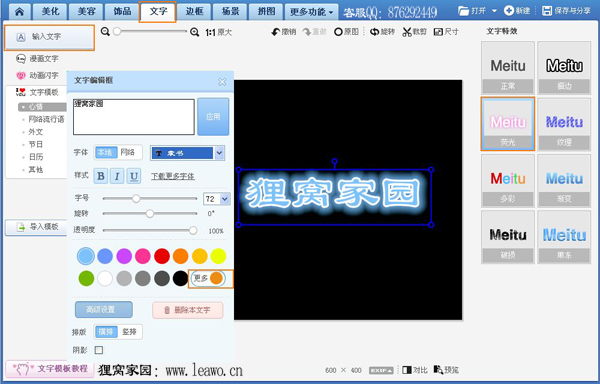Image resolution: width=600 pixels, height=384 pixels.
Task: Click 导入模板 import button
Action: [37, 227]
